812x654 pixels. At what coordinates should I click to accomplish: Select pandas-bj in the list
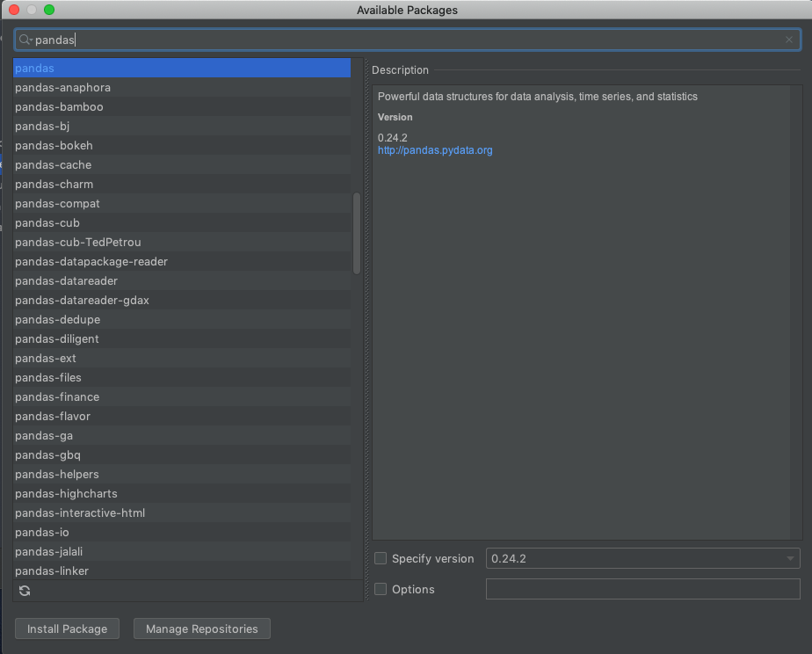pyautogui.click(x=182, y=126)
